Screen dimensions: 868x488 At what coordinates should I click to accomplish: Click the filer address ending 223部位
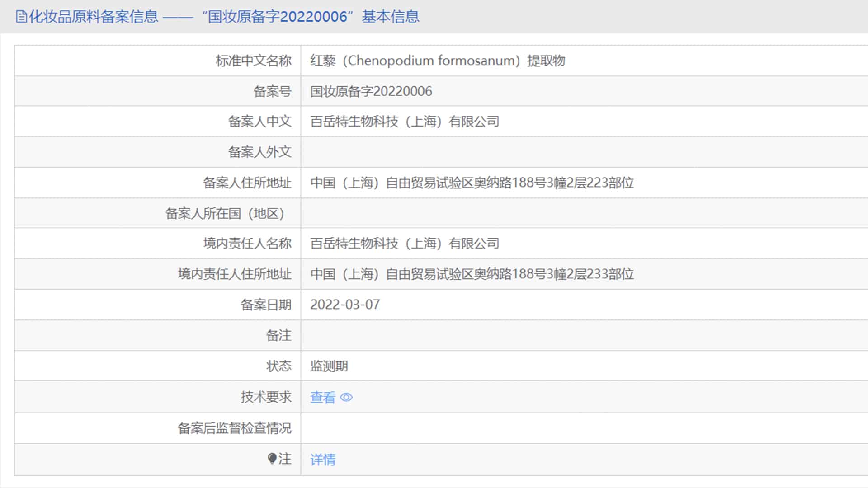pyautogui.click(x=472, y=183)
